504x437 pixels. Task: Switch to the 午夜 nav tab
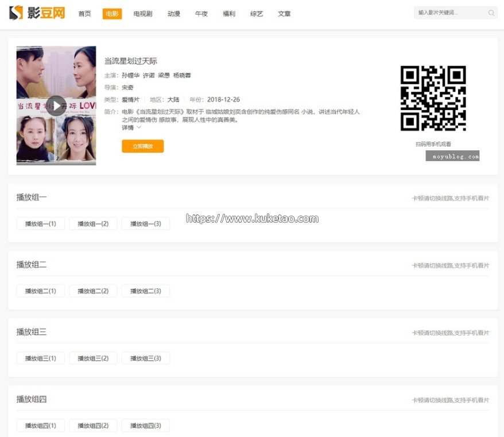[201, 14]
